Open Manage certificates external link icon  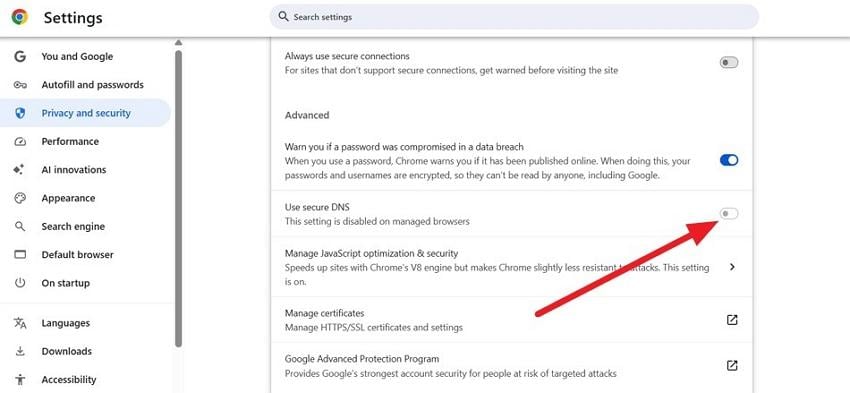732,320
